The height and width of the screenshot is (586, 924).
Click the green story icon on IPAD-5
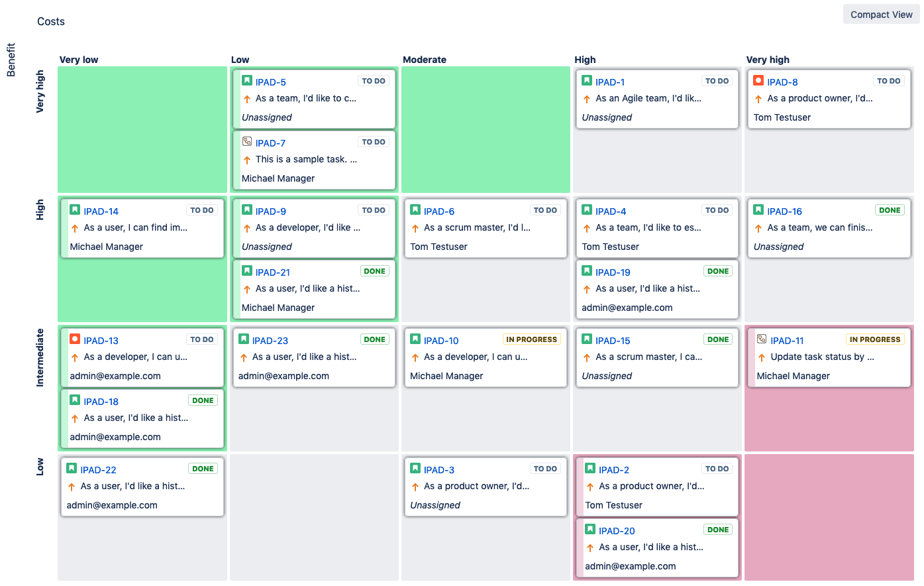247,81
